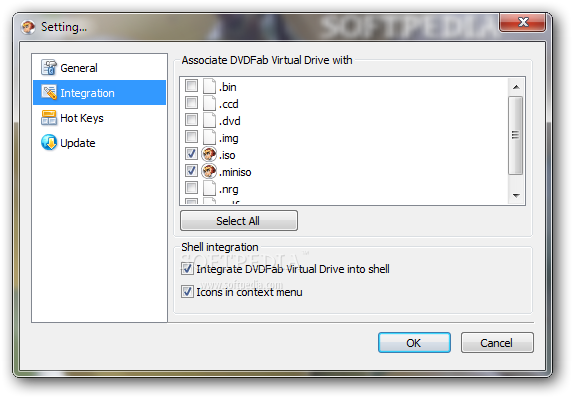The image size is (573, 398).
Task: Enable the .ccd file association checkbox
Action: (191, 103)
